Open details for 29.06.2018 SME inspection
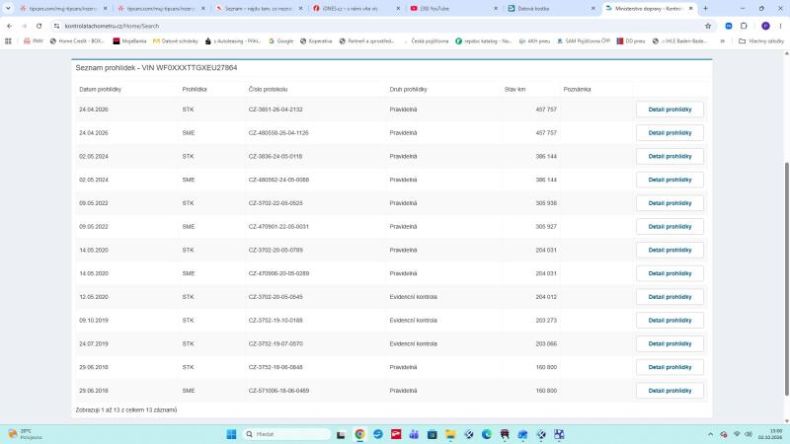790x444 pixels. coord(670,391)
